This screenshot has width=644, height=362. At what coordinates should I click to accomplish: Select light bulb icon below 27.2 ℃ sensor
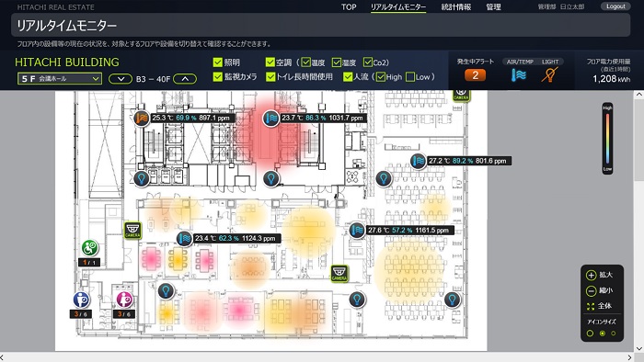pos(384,179)
